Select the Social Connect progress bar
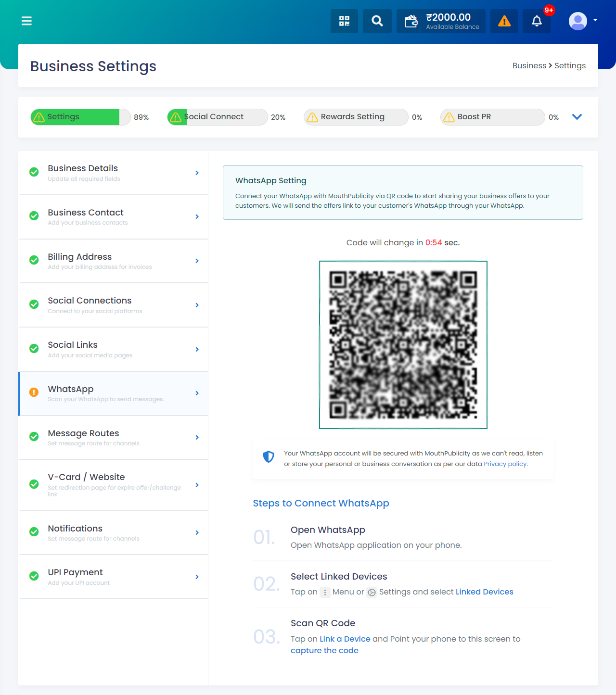Viewport: 616px width, 695px height. [x=217, y=117]
